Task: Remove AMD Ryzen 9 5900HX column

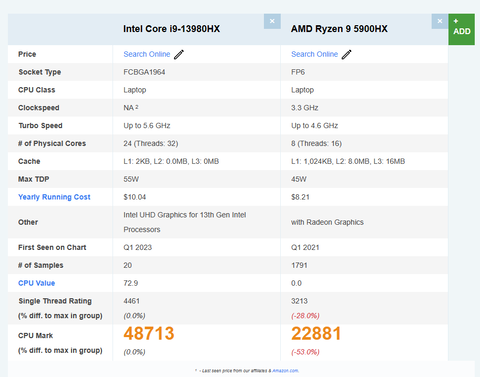Action: point(440,21)
